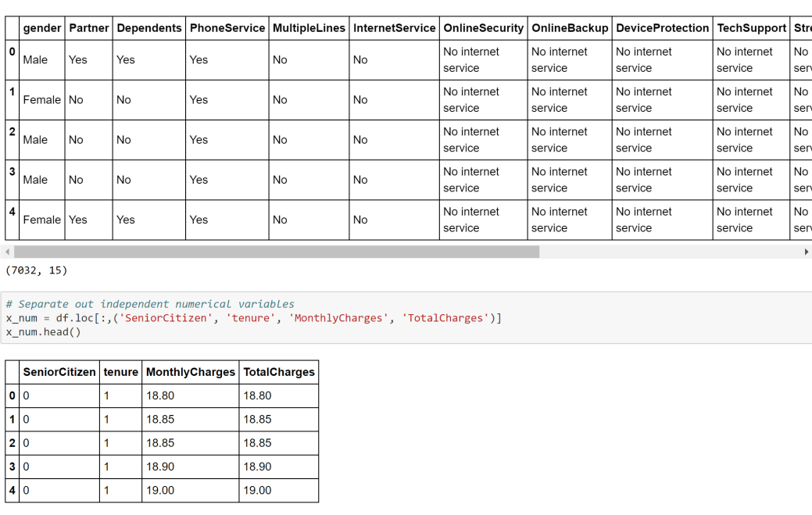Image resolution: width=812 pixels, height=515 pixels.
Task: Click 'Female' gender cell in row 1
Action: click(x=42, y=100)
